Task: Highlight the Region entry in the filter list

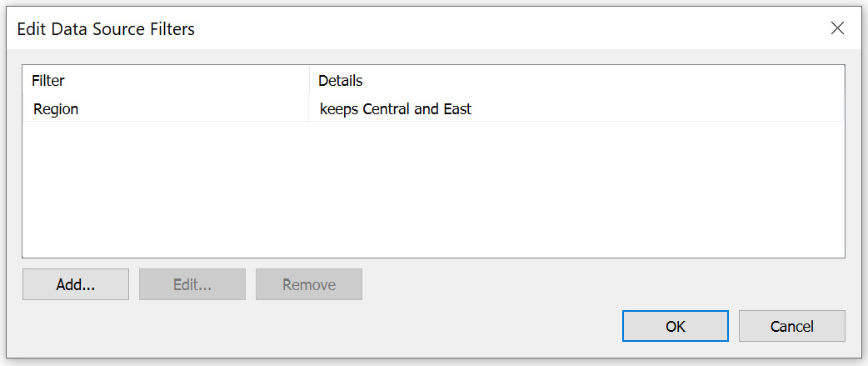Action: [x=433, y=108]
